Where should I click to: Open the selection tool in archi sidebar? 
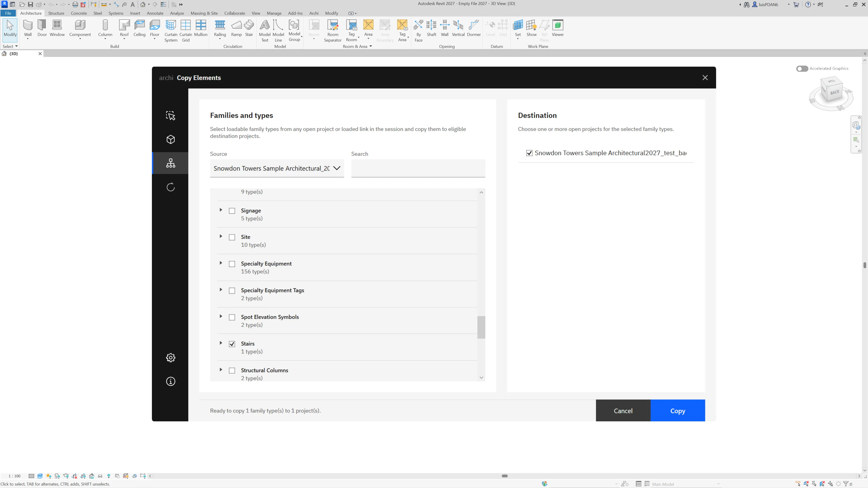coord(170,115)
